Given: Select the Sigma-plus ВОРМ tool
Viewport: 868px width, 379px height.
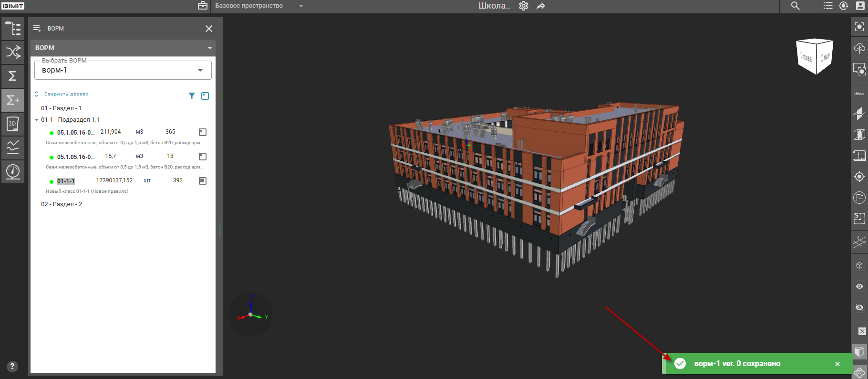Looking at the screenshot, I should click(13, 100).
